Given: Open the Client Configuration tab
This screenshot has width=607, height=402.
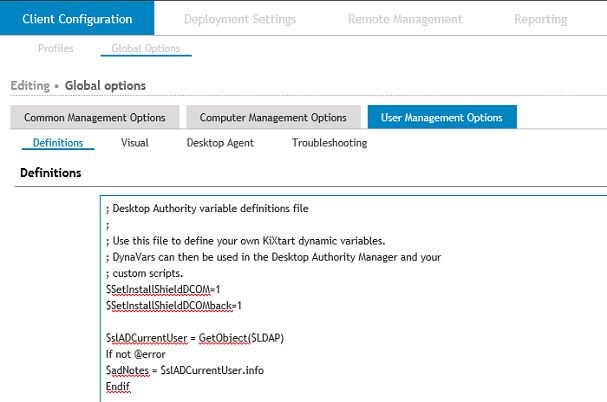Looking at the screenshot, I should coord(77,19).
